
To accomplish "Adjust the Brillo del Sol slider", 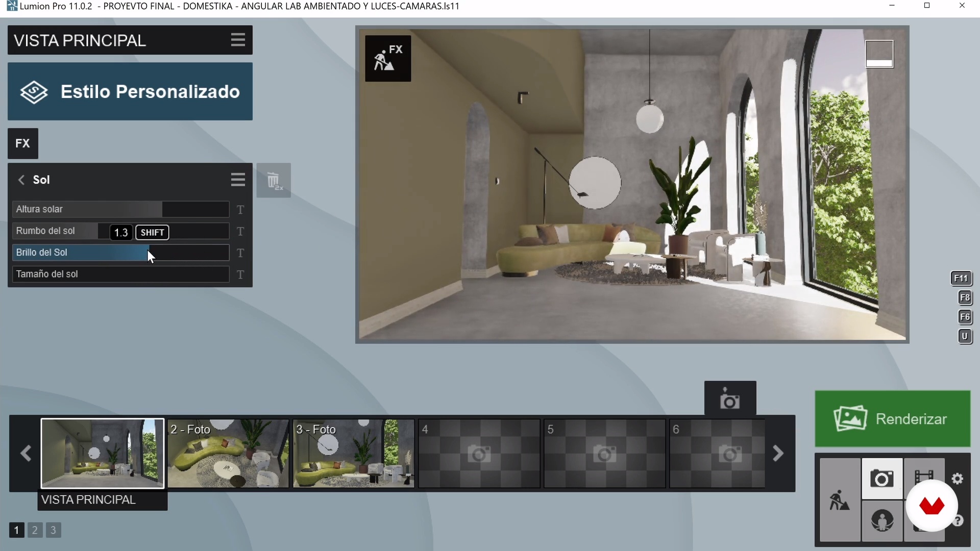I will tap(120, 253).
